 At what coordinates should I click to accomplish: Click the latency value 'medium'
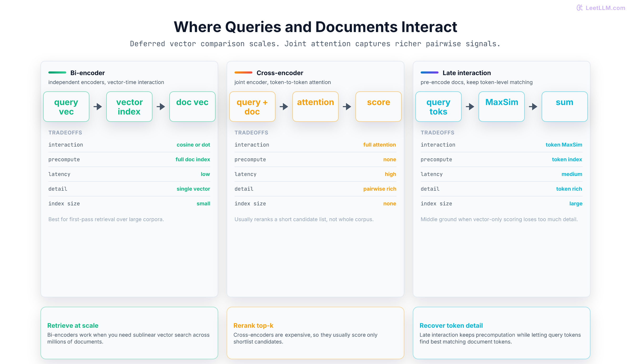(x=572, y=174)
